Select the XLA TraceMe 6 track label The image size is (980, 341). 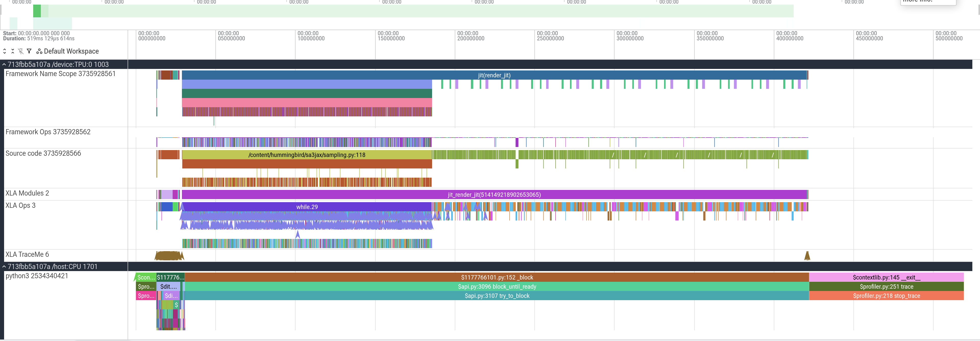click(27, 255)
